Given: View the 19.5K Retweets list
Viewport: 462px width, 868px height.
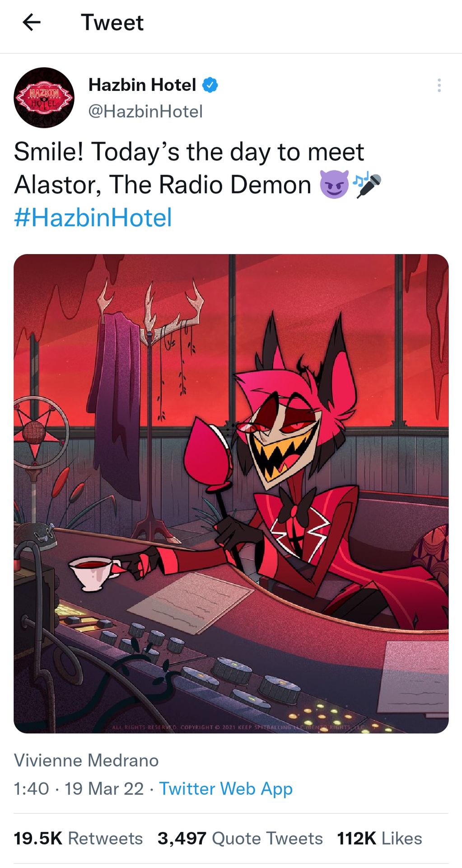Looking at the screenshot, I should (x=78, y=838).
